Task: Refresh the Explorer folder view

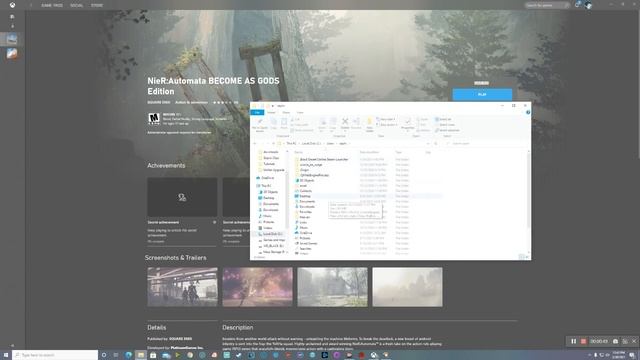Action: point(436,143)
